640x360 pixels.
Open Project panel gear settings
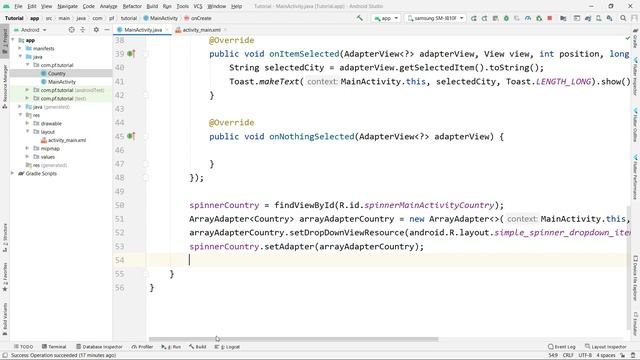click(96, 30)
